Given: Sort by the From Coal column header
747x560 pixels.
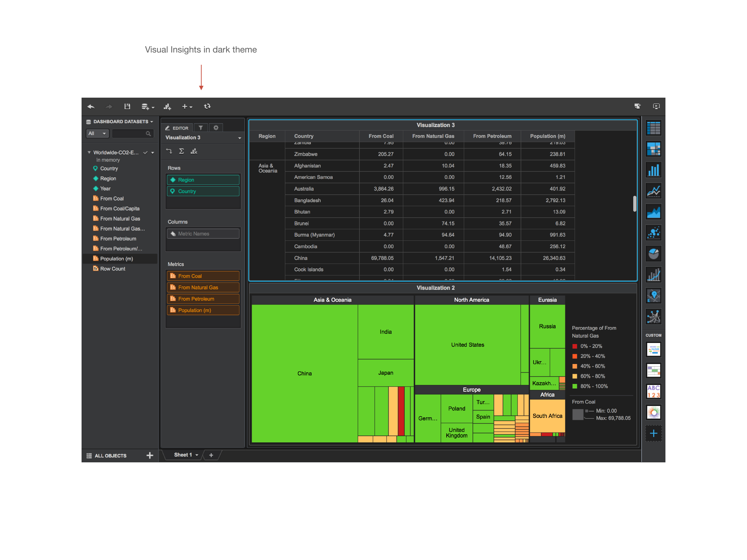Looking at the screenshot, I should coord(381,136).
